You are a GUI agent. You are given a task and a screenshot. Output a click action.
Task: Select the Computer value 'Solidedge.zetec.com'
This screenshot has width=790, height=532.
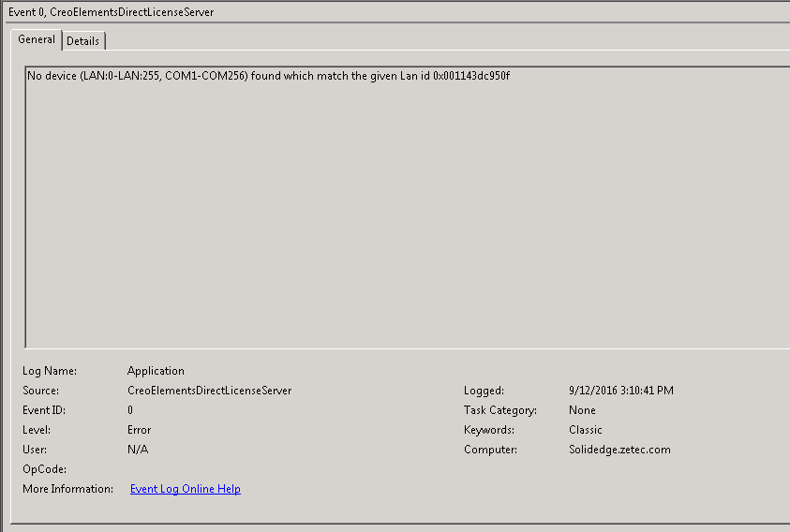[x=619, y=450]
